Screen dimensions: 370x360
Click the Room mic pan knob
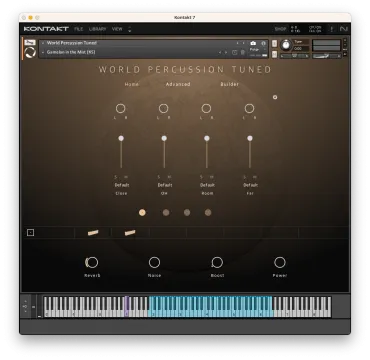(206, 108)
